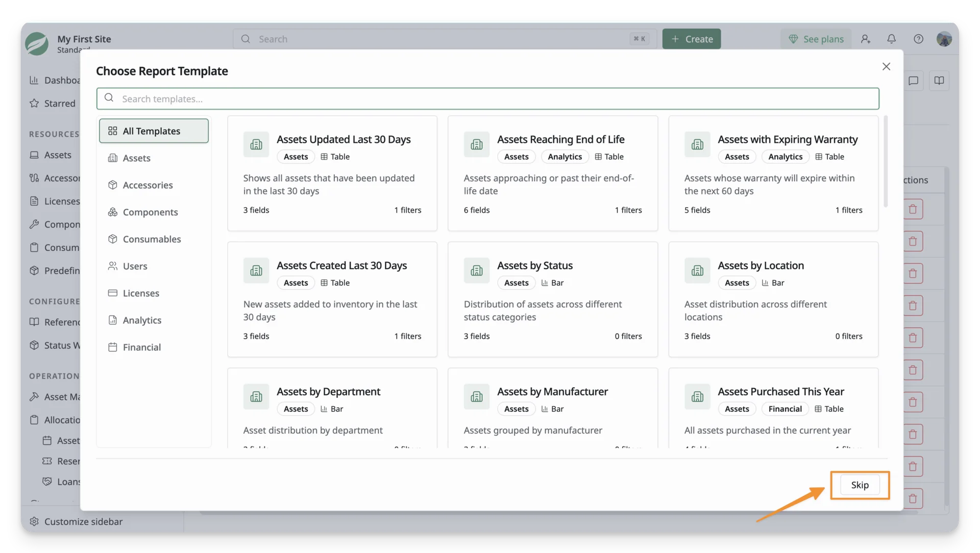
Task: Choose Assets by Manufacturer template
Action: (x=553, y=408)
